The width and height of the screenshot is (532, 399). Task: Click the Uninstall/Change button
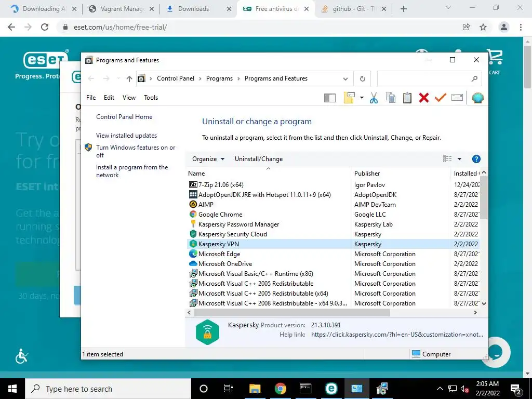click(x=259, y=159)
